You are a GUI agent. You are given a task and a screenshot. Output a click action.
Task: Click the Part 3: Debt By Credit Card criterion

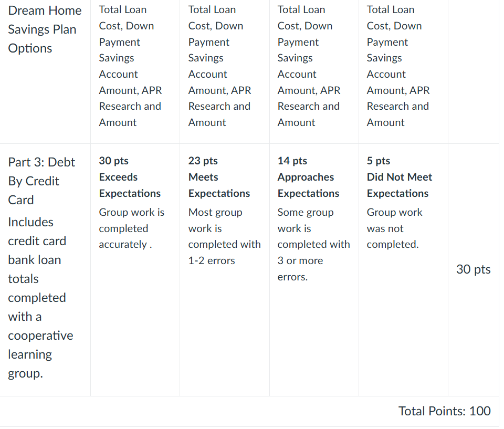[41, 181]
